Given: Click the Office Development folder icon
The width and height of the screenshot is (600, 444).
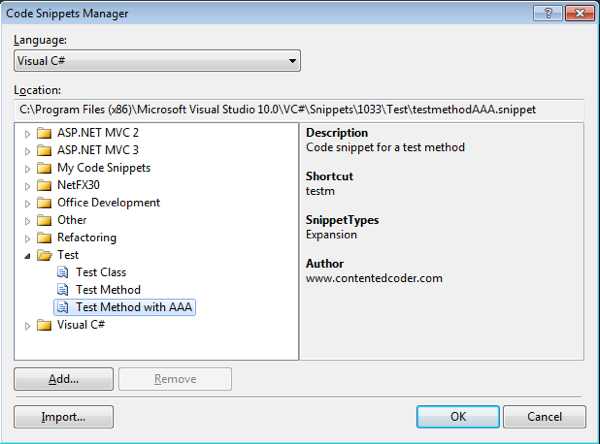Looking at the screenshot, I should coord(43,203).
